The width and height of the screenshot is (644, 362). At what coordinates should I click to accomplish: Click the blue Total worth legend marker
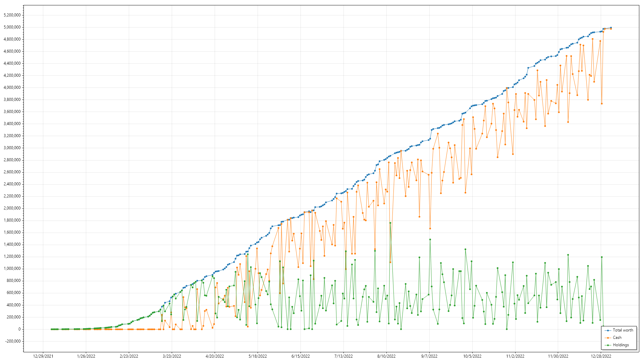[608, 330]
